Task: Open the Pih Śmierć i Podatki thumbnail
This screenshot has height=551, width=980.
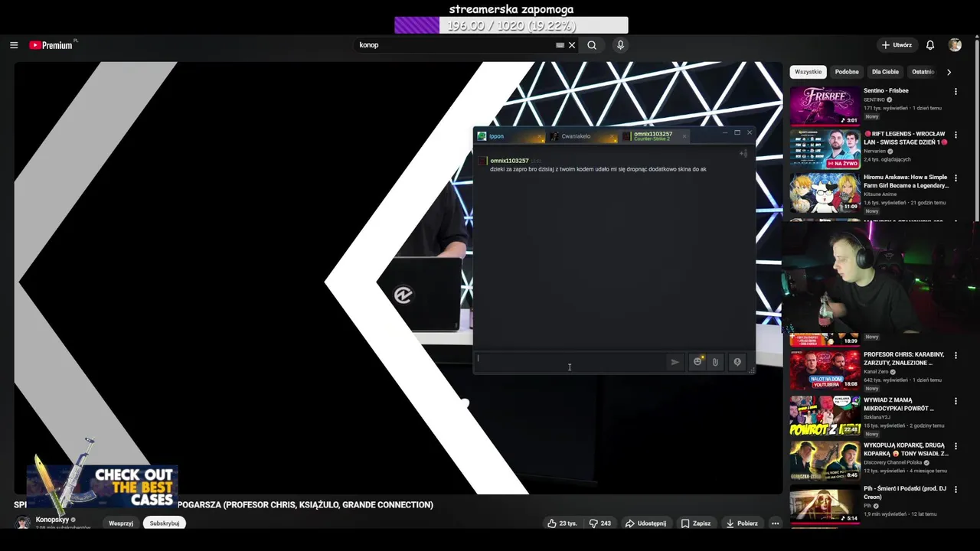Action: (x=825, y=504)
